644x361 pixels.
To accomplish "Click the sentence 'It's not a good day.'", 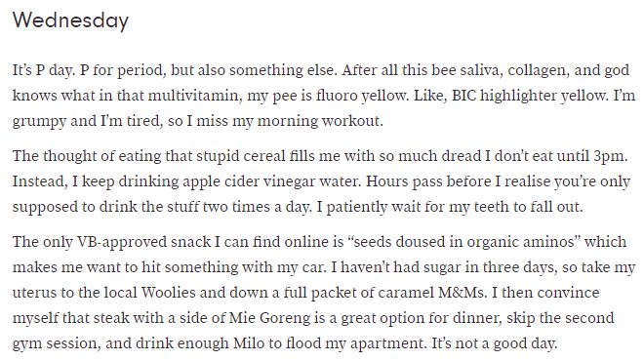I will [494, 344].
